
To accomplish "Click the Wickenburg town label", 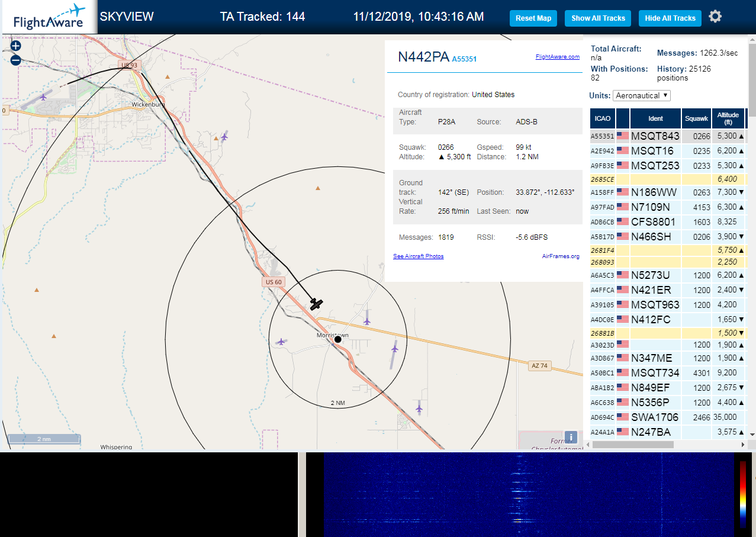I will [148, 104].
